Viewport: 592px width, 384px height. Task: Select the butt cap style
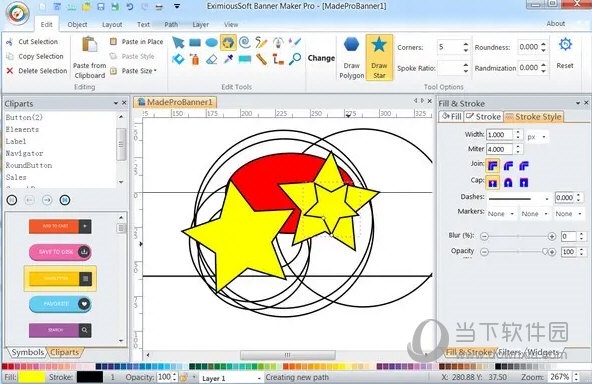pos(493,183)
